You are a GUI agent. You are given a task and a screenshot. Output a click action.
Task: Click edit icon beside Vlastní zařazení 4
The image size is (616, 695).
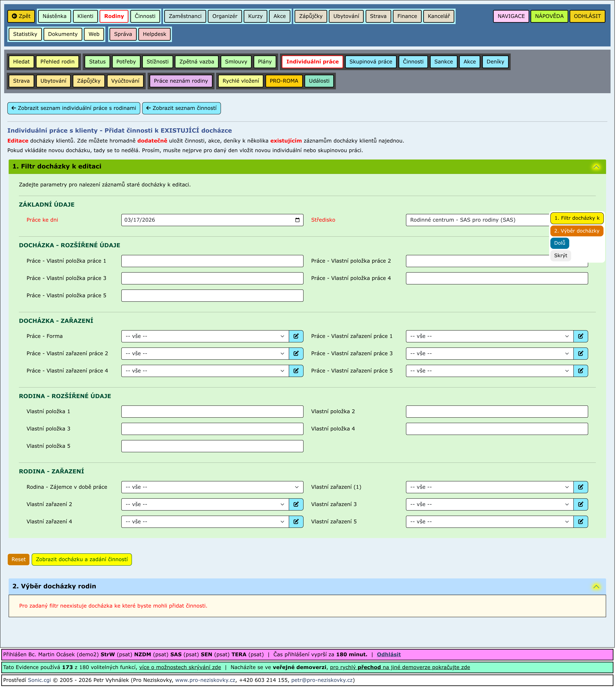coord(296,522)
